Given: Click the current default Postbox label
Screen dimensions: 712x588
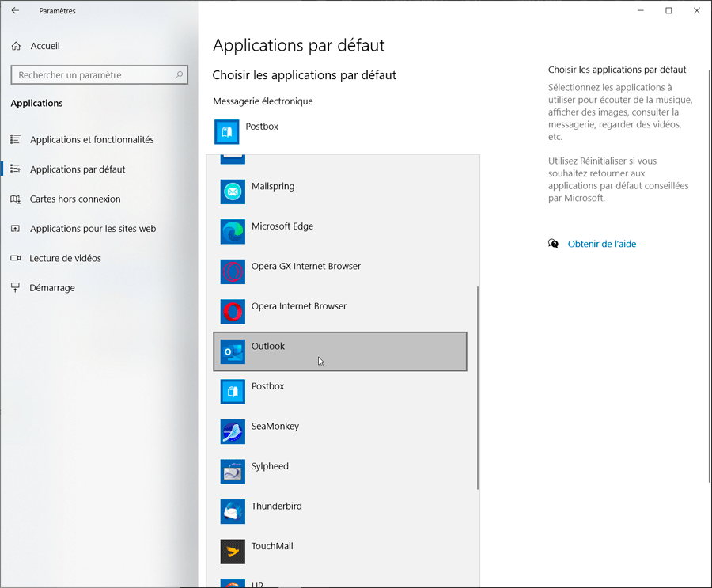Looking at the screenshot, I should pos(262,127).
